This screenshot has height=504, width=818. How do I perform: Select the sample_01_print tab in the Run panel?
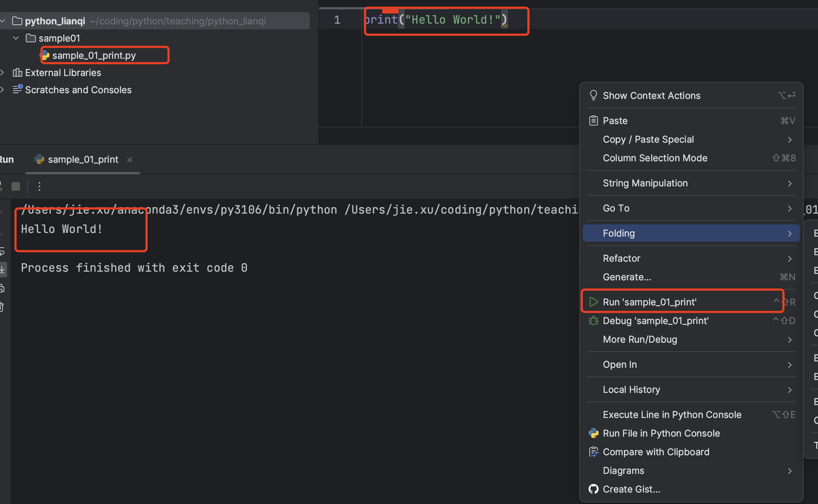pyautogui.click(x=82, y=160)
